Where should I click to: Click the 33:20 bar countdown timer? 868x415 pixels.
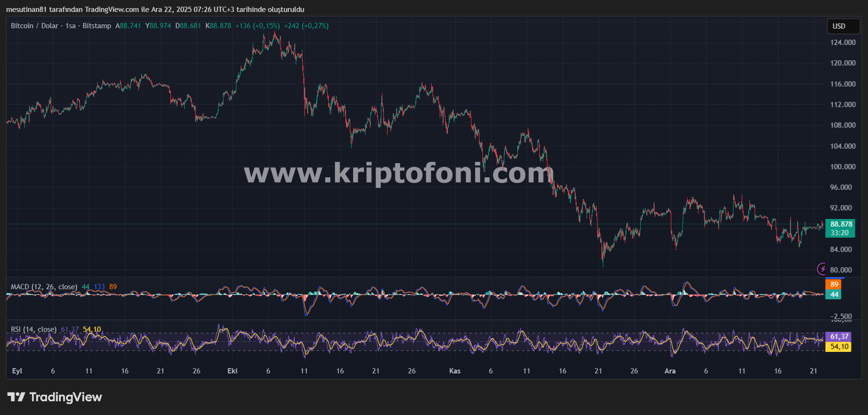point(840,233)
